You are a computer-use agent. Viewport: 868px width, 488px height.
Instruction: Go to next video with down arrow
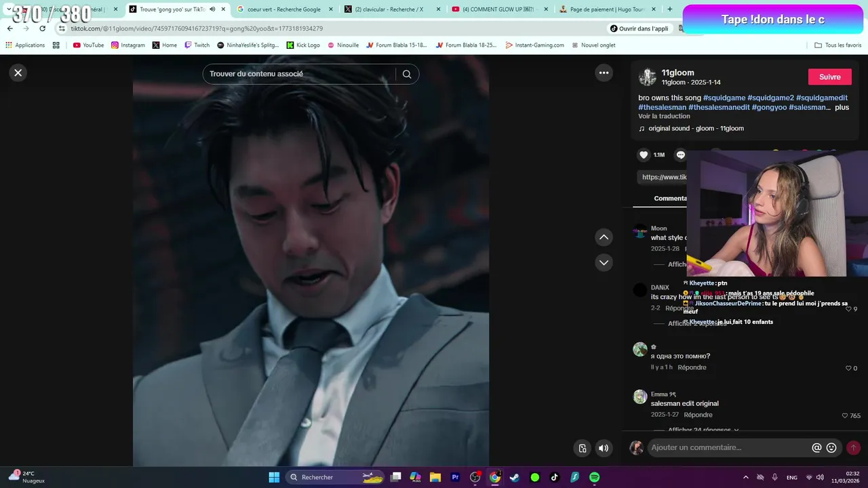coord(604,262)
